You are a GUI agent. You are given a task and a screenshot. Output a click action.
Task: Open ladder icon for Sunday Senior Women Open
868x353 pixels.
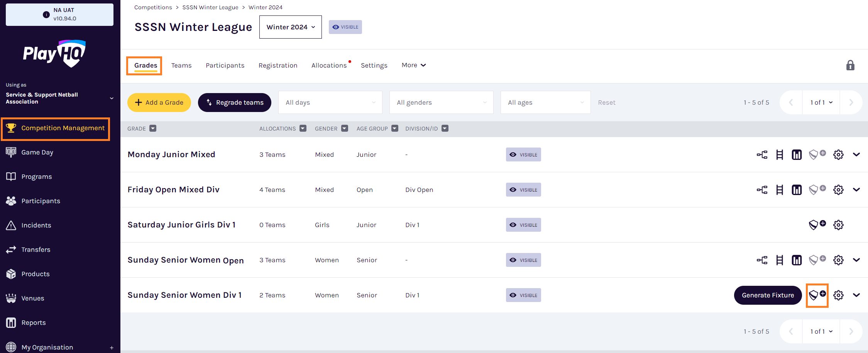780,260
